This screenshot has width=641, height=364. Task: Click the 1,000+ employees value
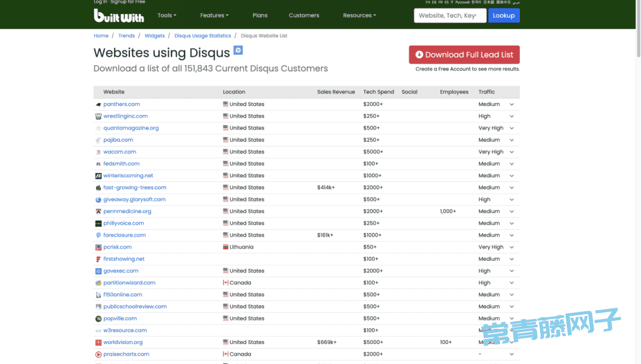tap(448, 211)
